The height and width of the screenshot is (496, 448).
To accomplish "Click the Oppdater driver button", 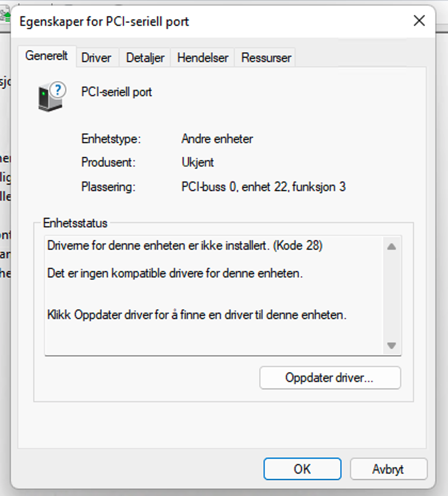I will click(x=330, y=378).
